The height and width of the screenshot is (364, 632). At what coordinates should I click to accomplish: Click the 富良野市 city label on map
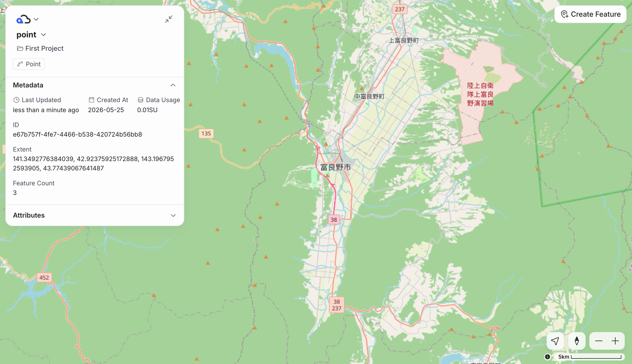click(335, 167)
